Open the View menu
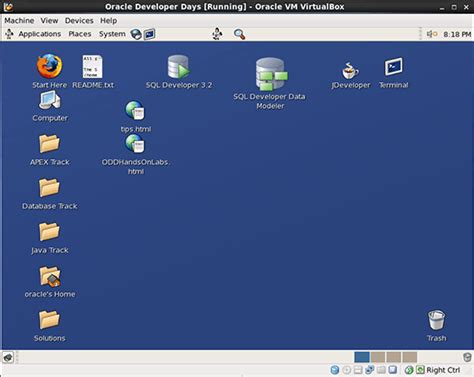The height and width of the screenshot is (377, 474). [x=49, y=21]
